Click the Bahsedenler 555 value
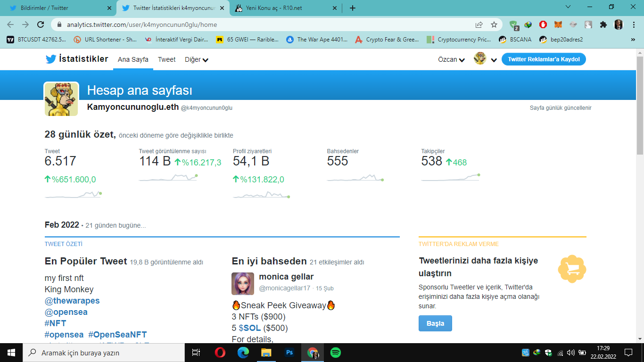The image size is (644, 362). pyautogui.click(x=338, y=161)
